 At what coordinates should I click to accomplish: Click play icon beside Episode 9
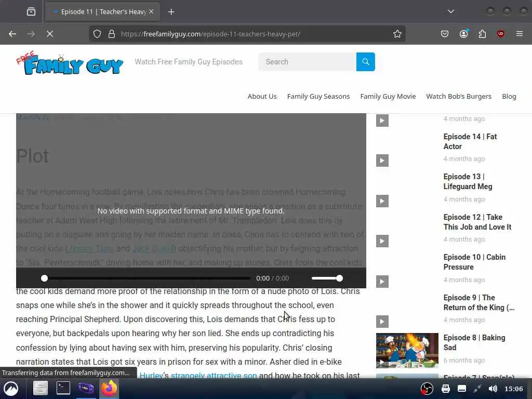(382, 322)
